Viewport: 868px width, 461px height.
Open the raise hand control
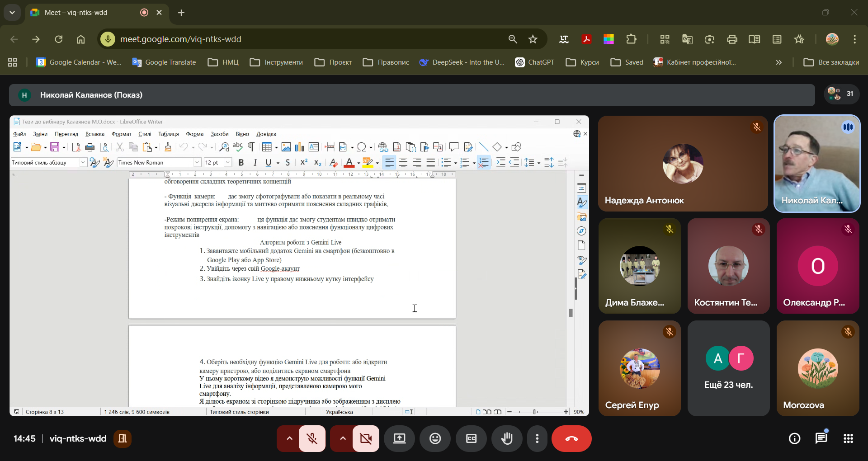507,438
